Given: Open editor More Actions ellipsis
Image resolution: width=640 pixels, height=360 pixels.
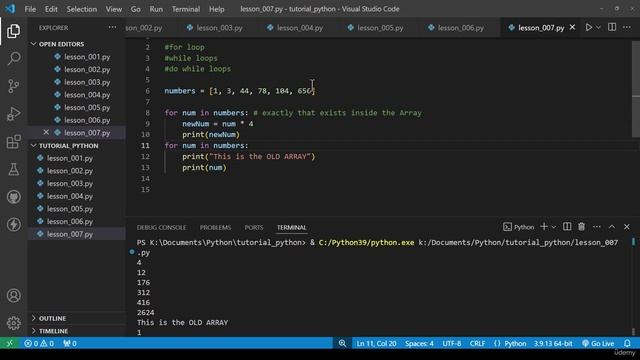Looking at the screenshot, I should tap(627, 27).
